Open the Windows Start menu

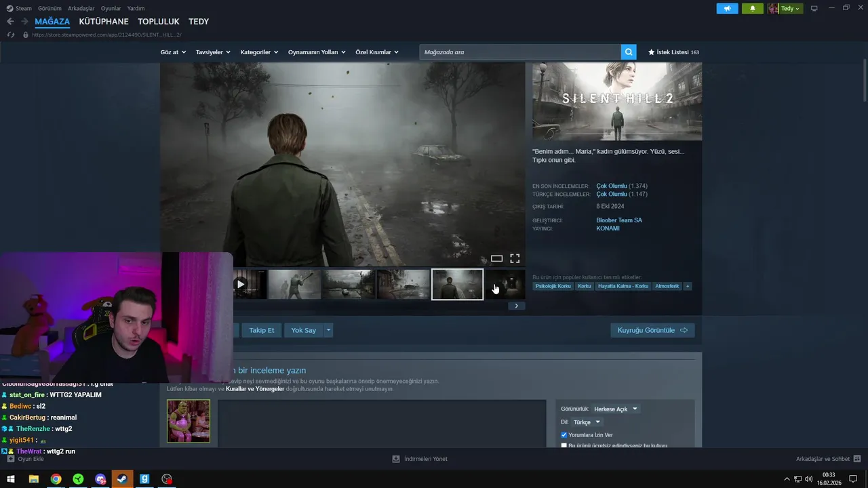pos(11,479)
